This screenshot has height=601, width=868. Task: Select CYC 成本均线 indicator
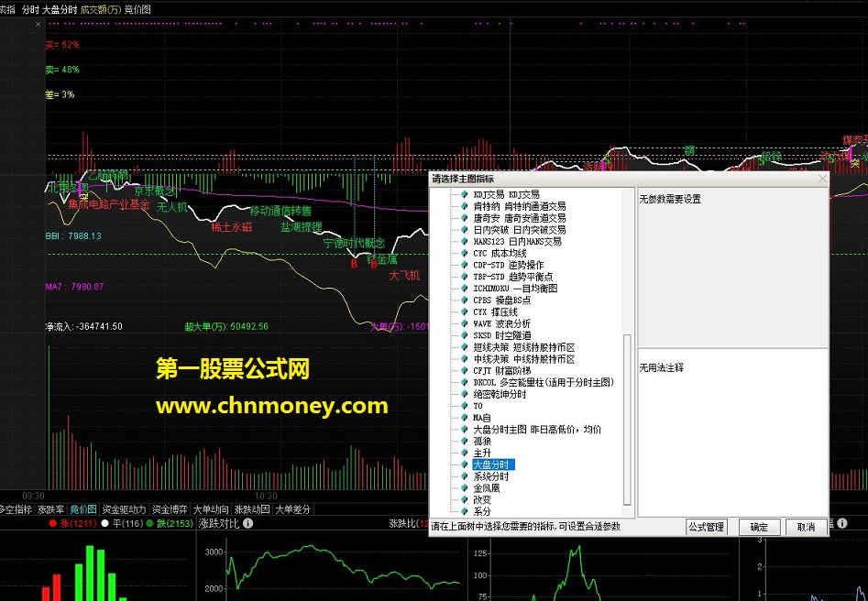pos(500,253)
